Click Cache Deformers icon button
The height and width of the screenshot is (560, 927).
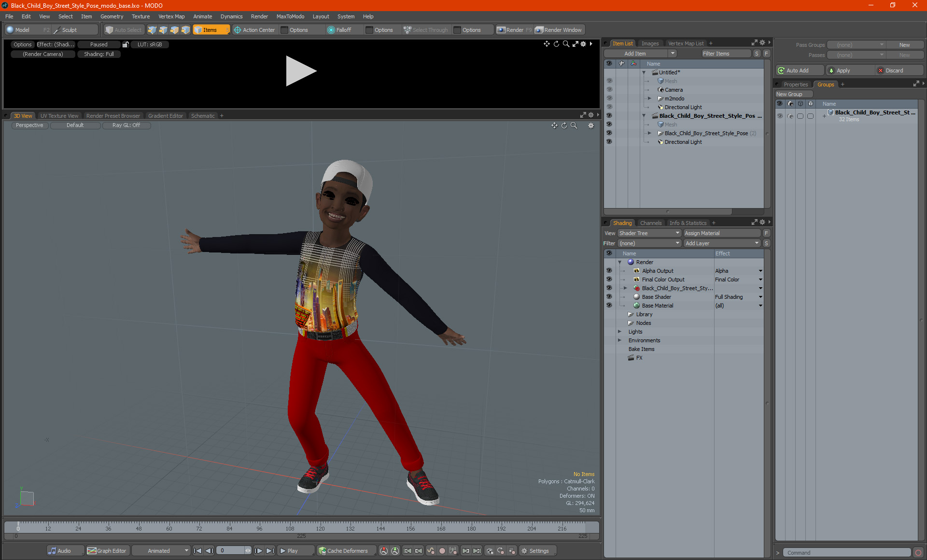tap(323, 551)
